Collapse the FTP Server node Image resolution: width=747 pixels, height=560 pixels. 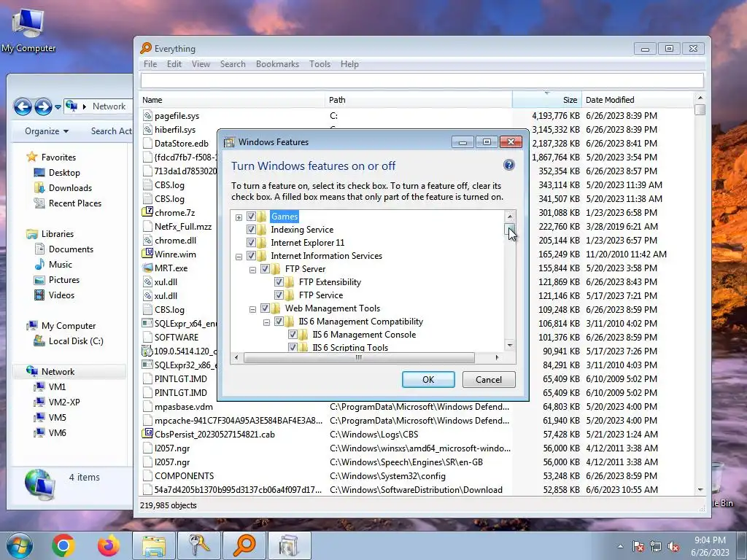(x=252, y=270)
